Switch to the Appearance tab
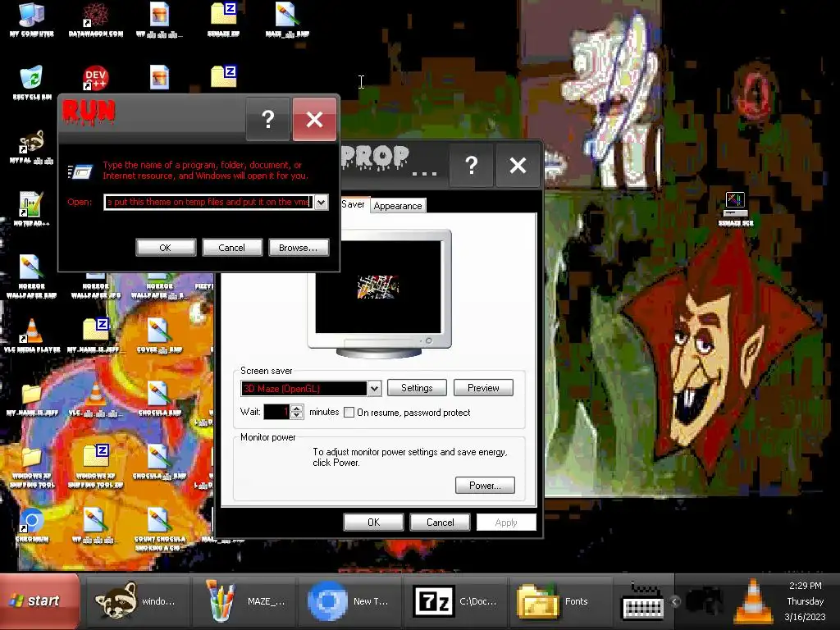This screenshot has width=840, height=630. pos(398,206)
